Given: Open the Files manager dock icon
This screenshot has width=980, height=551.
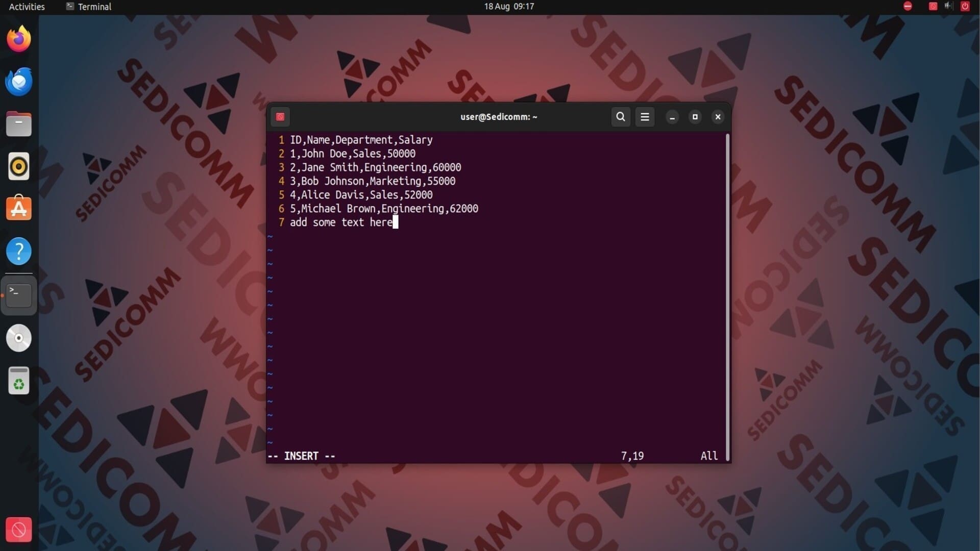Looking at the screenshot, I should coord(19,124).
